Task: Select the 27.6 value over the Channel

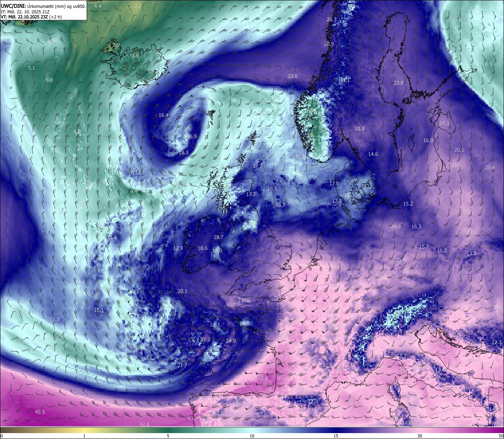Action: pyautogui.click(x=243, y=301)
